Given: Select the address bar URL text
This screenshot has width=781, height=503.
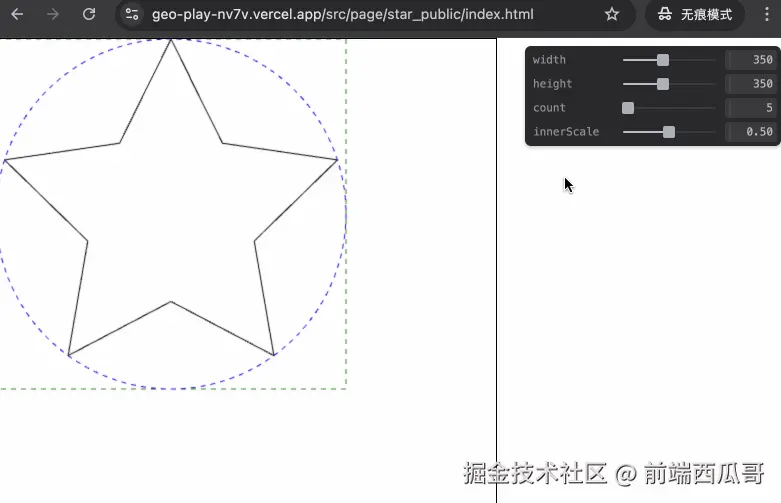Looking at the screenshot, I should point(343,14).
